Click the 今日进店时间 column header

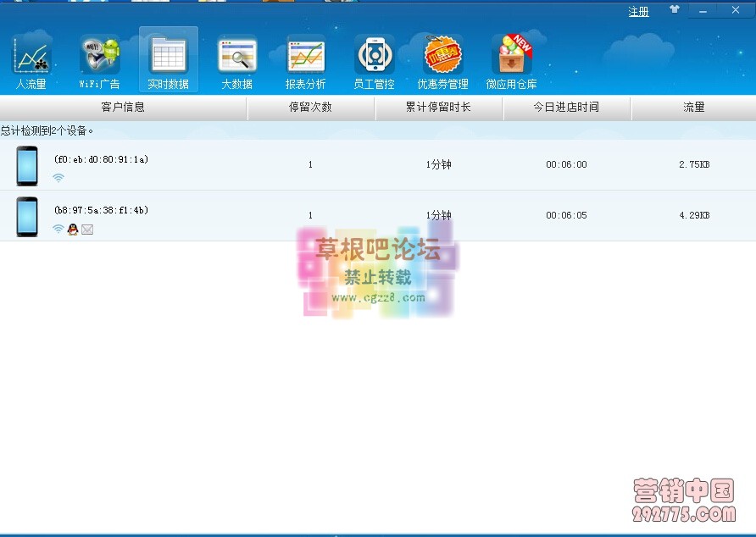click(x=567, y=108)
